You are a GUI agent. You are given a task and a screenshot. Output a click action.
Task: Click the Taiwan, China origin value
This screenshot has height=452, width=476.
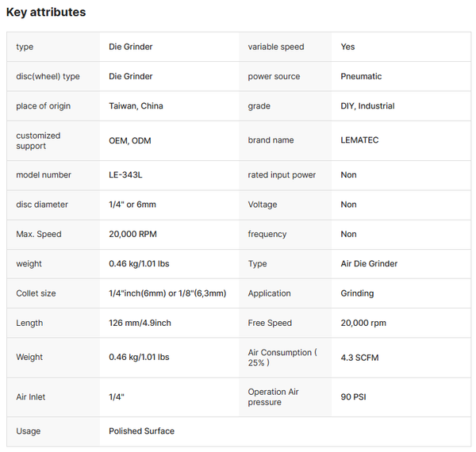tap(136, 106)
